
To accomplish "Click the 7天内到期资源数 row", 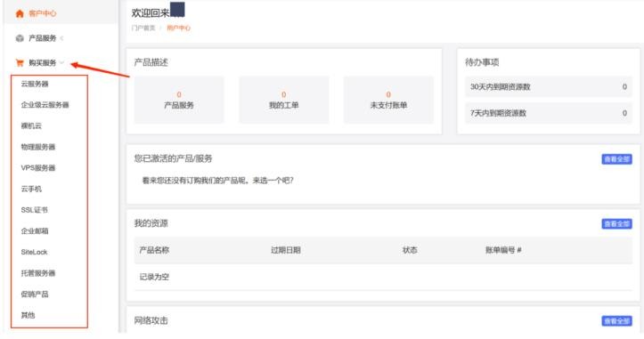I will coord(549,113).
